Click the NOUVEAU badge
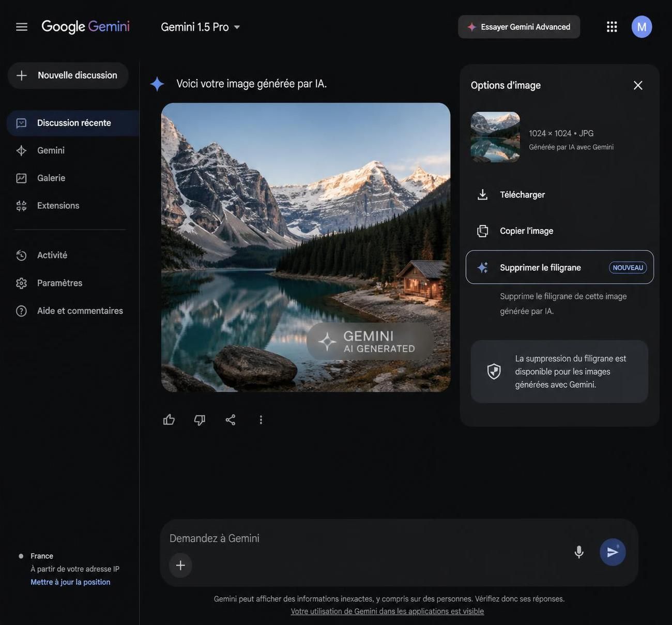 (628, 268)
